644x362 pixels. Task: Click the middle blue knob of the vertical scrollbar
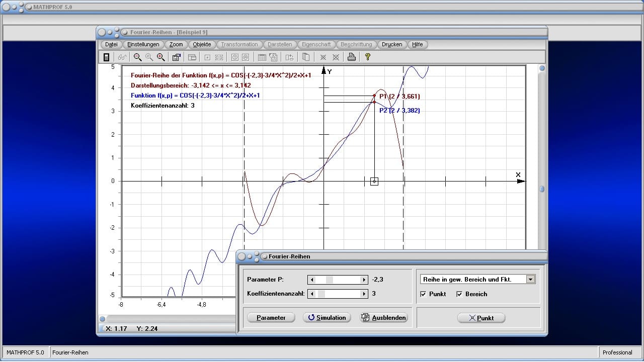542,189
